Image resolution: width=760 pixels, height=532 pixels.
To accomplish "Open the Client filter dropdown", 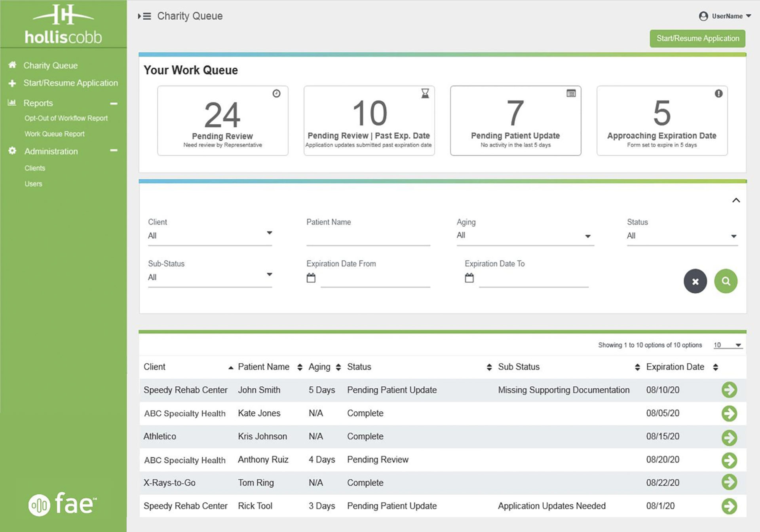I will (210, 236).
